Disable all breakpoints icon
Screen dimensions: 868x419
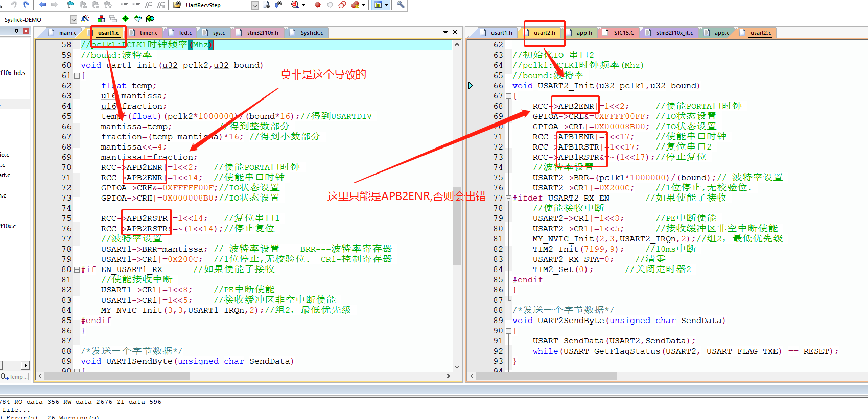click(342, 5)
